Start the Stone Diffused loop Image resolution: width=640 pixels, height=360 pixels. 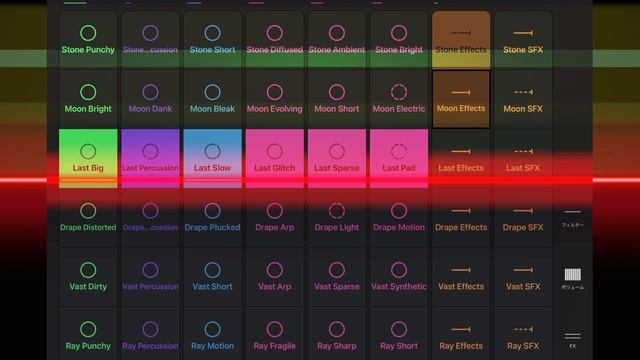[275, 40]
